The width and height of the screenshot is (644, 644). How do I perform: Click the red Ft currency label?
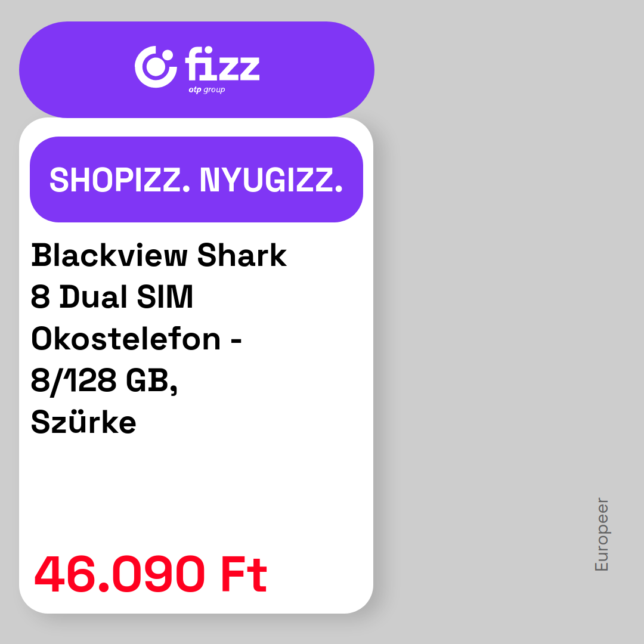click(x=244, y=574)
